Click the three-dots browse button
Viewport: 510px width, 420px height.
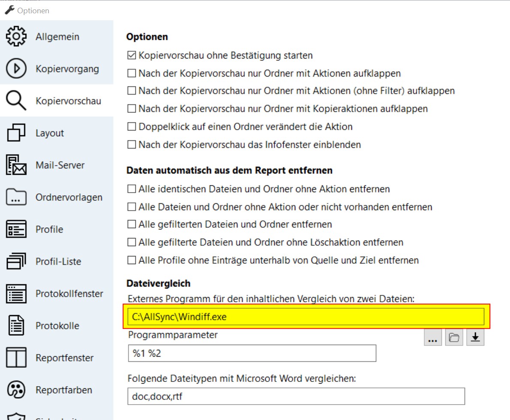(x=433, y=337)
